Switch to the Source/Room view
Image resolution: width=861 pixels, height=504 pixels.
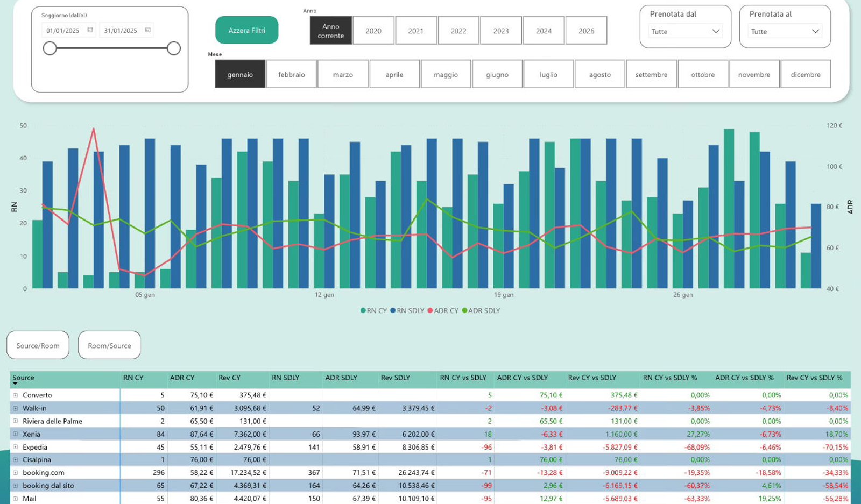pyautogui.click(x=38, y=345)
